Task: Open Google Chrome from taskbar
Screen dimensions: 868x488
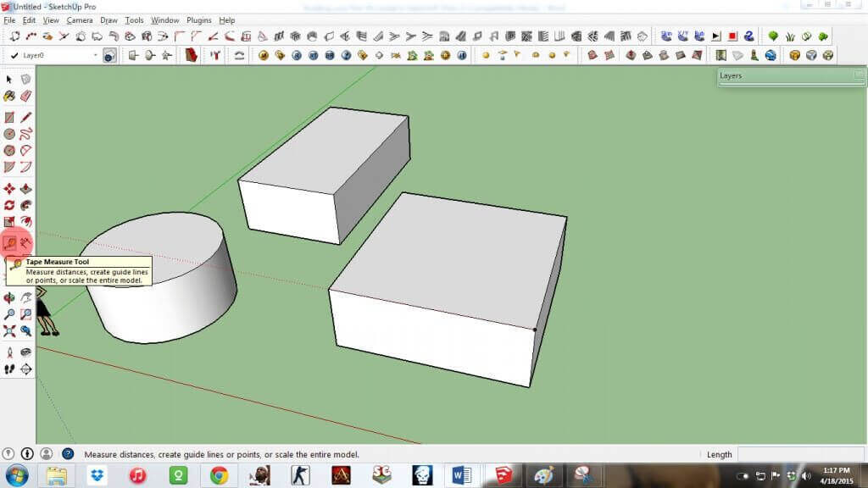Action: [x=219, y=475]
